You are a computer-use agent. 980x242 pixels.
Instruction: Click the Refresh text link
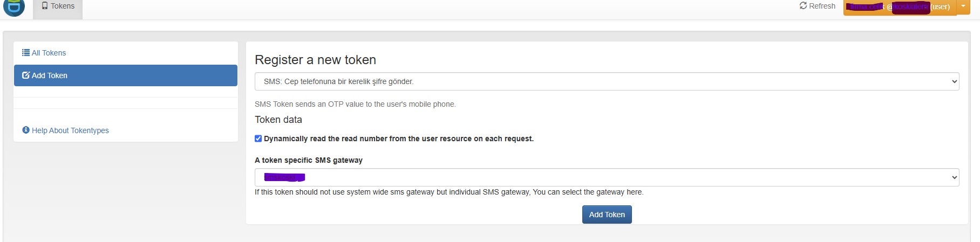822,6
